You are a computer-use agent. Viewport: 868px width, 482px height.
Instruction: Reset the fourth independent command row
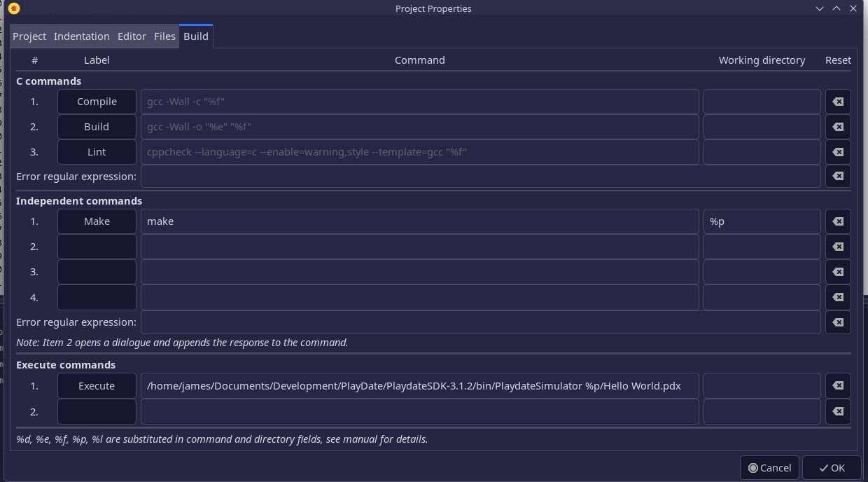[838, 297]
